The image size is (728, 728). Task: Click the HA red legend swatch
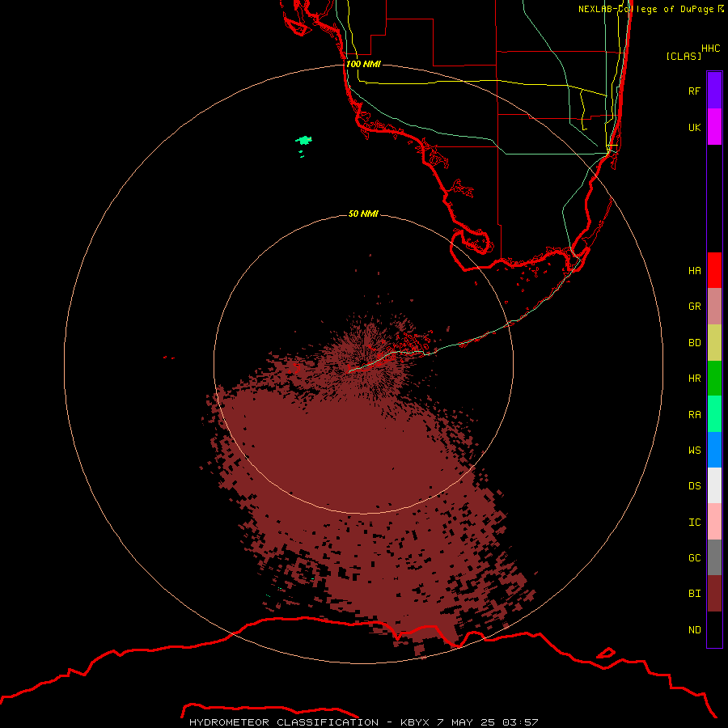(x=714, y=270)
